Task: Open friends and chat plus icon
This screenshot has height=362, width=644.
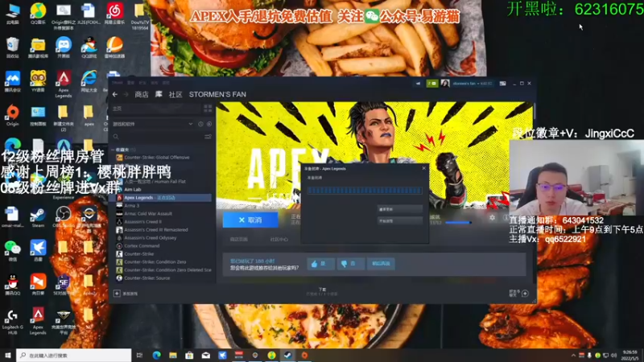Action: click(x=525, y=294)
